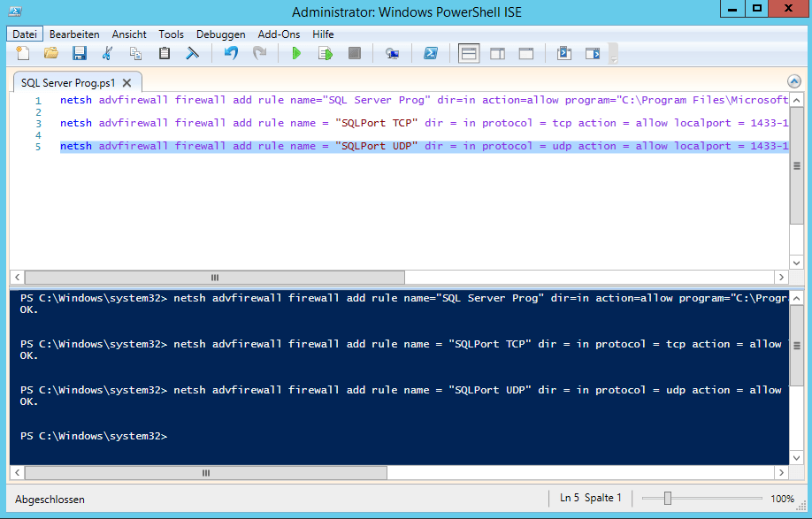Save the script with the floppy disk icon
This screenshot has height=519, width=812.
pos(80,54)
